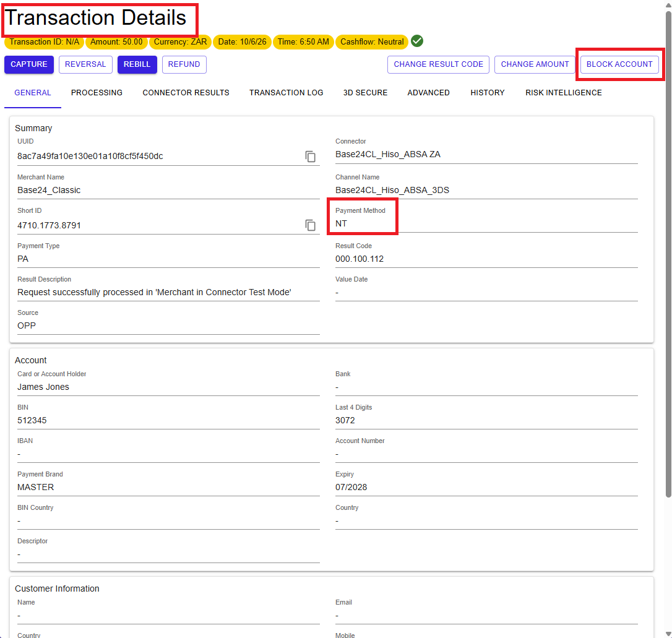Screen dimensions: 672x638
Task: Open the CONNECTOR RESULTS tab
Action: (186, 93)
